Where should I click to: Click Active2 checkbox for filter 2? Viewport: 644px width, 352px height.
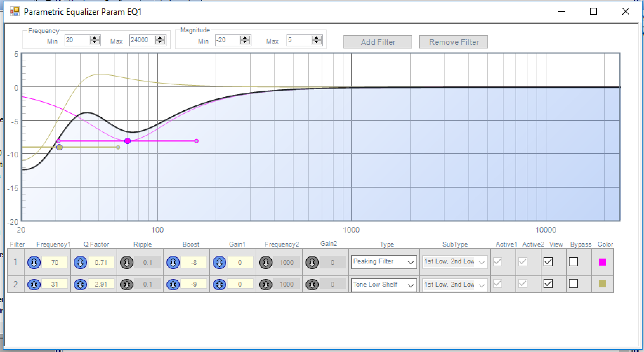coord(523,283)
